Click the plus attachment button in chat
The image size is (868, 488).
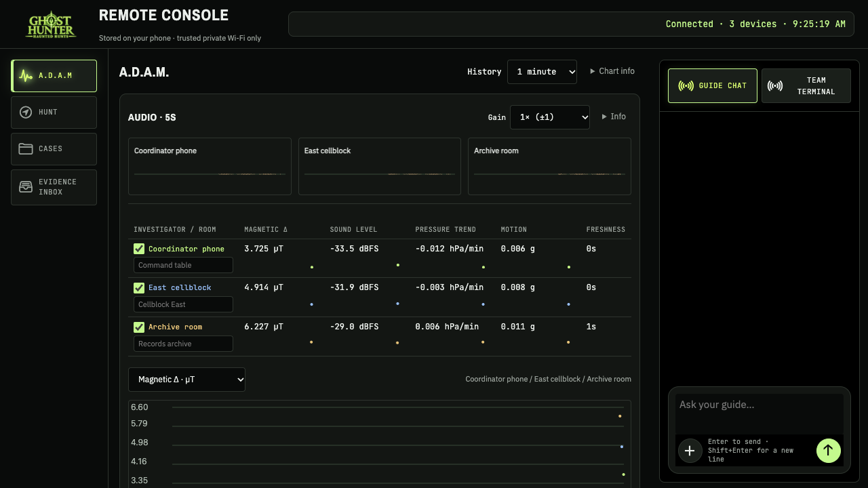(690, 451)
